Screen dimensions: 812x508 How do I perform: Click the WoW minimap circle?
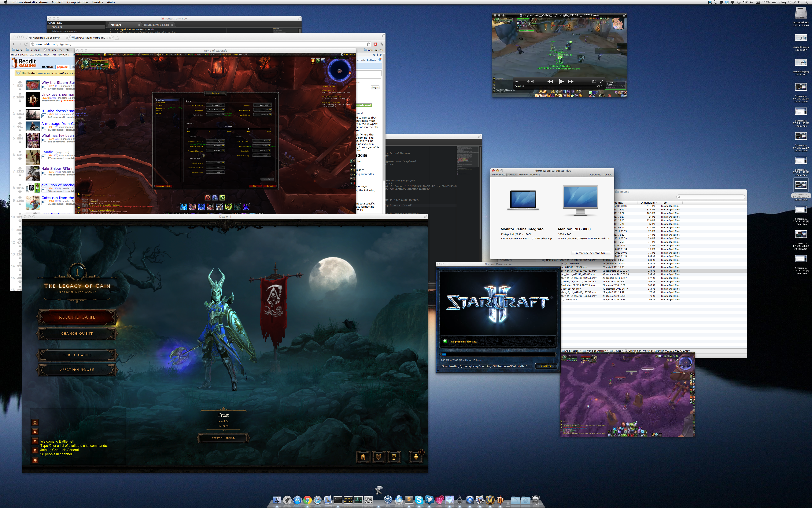[339, 71]
